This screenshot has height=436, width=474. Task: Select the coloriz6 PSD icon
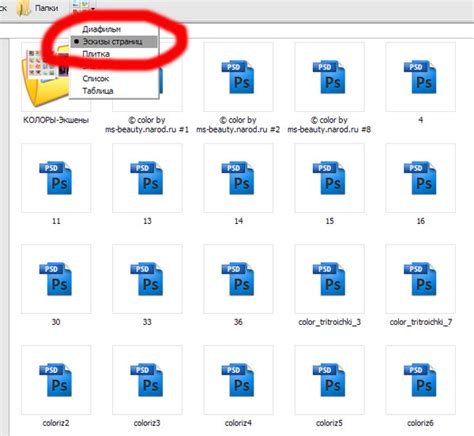click(x=420, y=380)
